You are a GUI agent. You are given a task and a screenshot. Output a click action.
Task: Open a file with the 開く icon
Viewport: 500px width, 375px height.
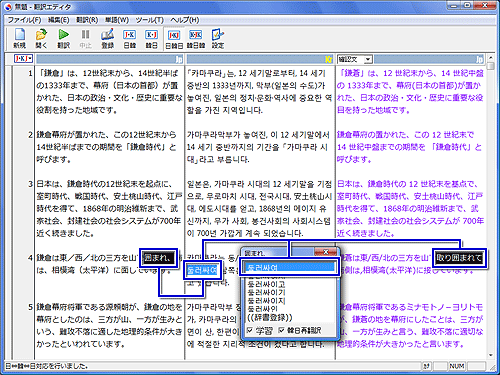pyautogui.click(x=41, y=39)
